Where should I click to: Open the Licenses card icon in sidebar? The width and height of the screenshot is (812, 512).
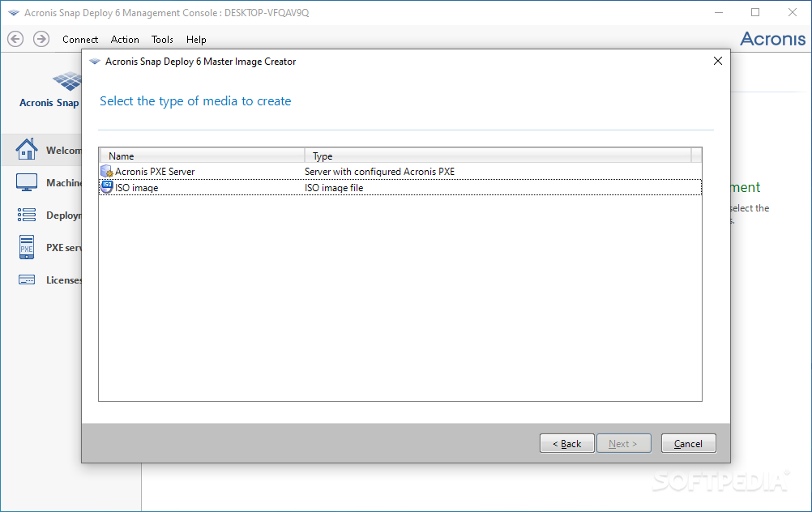click(x=27, y=279)
